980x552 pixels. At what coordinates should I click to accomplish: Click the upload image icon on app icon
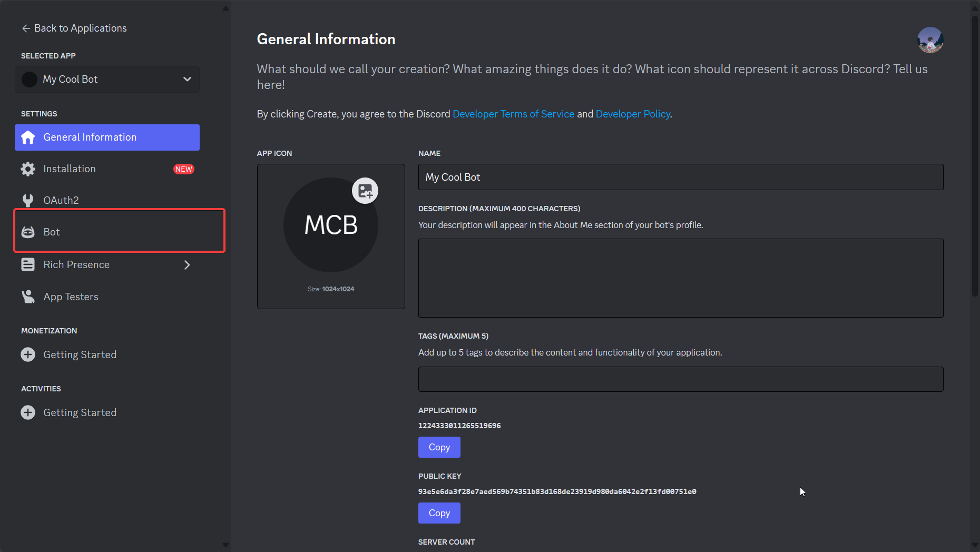(x=365, y=191)
